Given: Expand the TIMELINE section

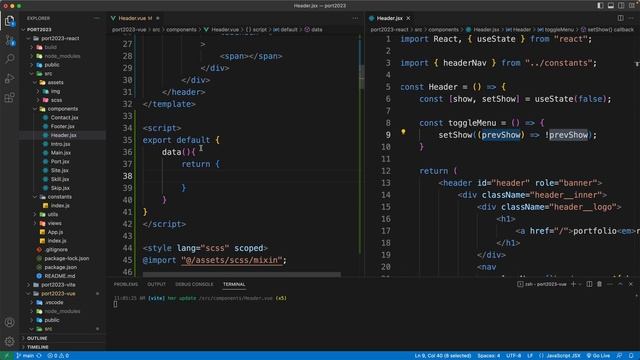Looking at the screenshot, I should click(x=38, y=347).
